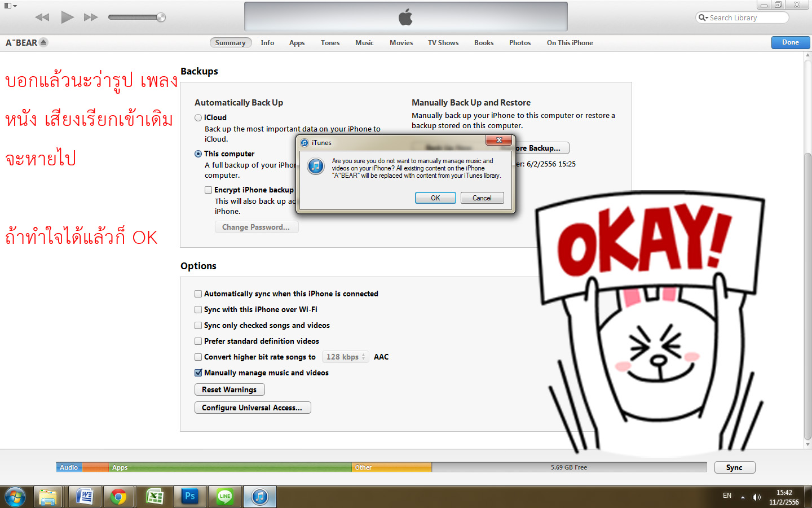Click the play button
This screenshot has width=812, height=508.
tap(67, 17)
